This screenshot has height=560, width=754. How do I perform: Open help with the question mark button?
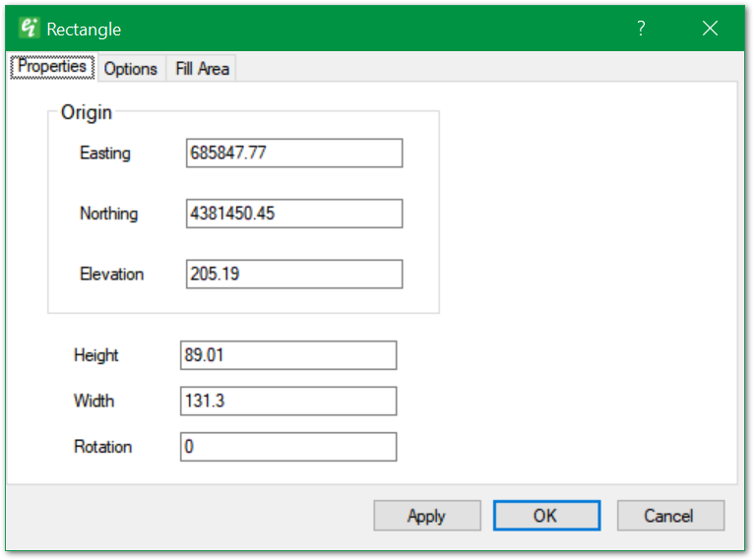click(641, 29)
